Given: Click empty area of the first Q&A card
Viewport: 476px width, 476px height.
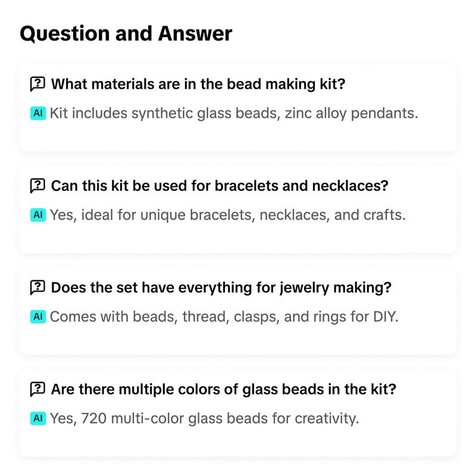Looking at the screenshot, I should pos(237,137).
